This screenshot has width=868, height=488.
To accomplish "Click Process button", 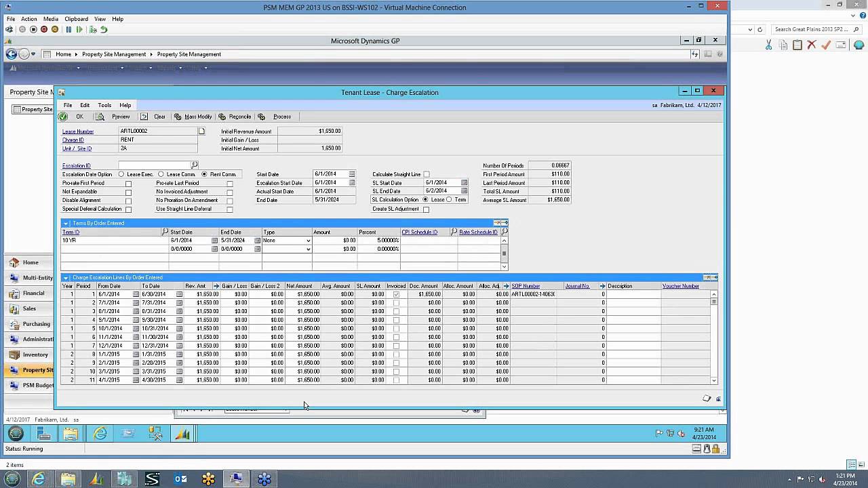I will [281, 117].
